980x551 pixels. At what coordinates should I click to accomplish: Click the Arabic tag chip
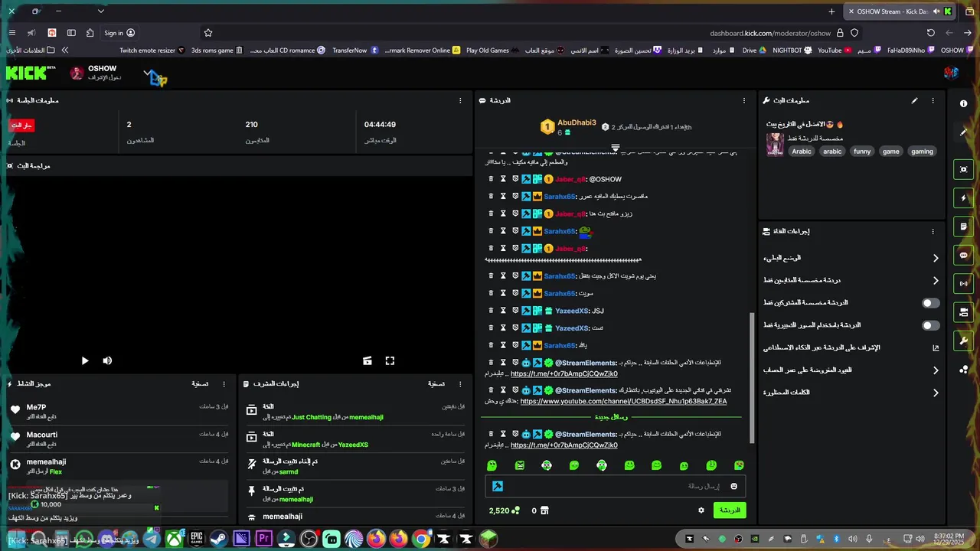[802, 152]
